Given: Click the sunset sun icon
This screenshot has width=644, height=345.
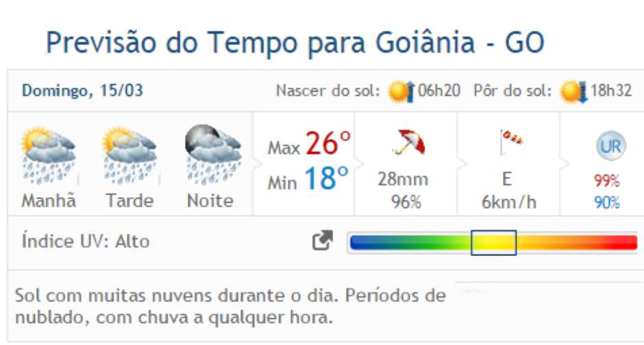Looking at the screenshot, I should click(x=573, y=91).
